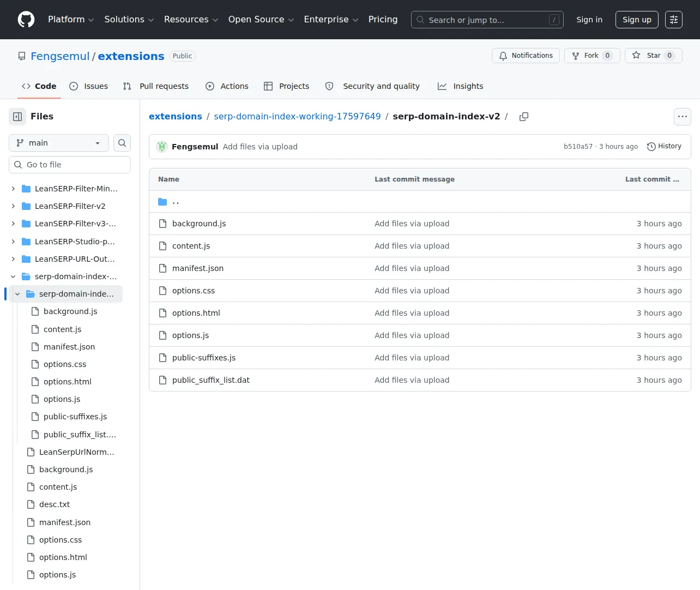Click the repository icon beside Fengsemul

[22, 56]
